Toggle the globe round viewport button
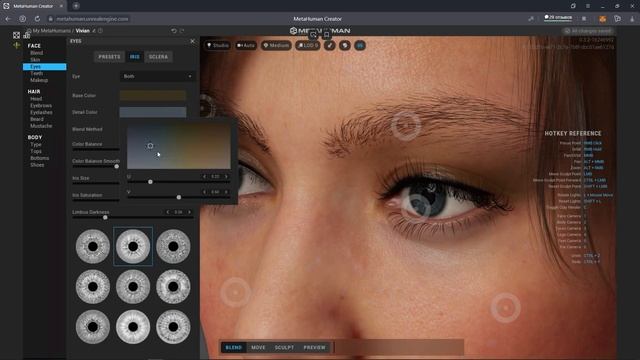Image resolution: width=640 pixels, height=360 pixels. point(345,45)
